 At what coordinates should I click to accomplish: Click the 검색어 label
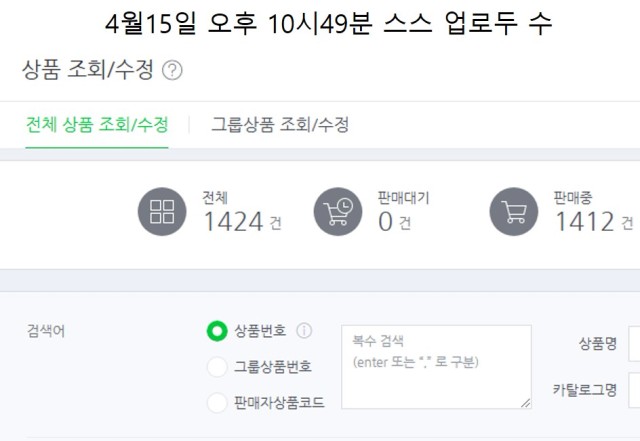tap(46, 331)
